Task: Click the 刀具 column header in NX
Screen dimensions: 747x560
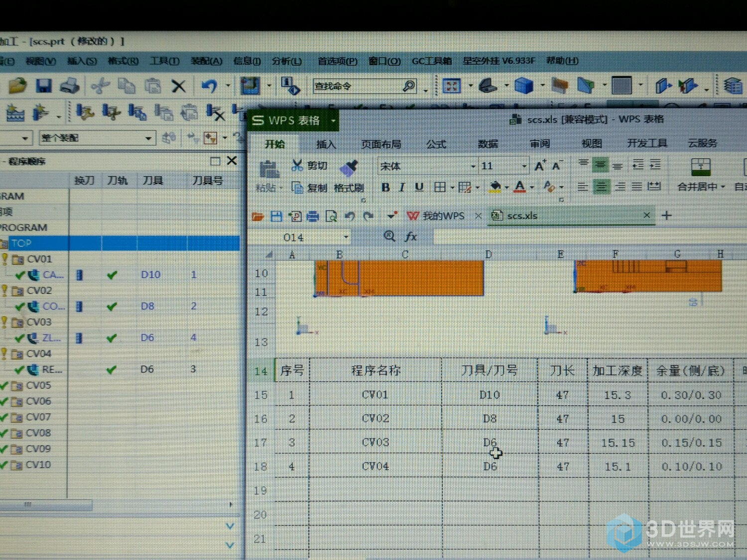Action: pos(152,180)
